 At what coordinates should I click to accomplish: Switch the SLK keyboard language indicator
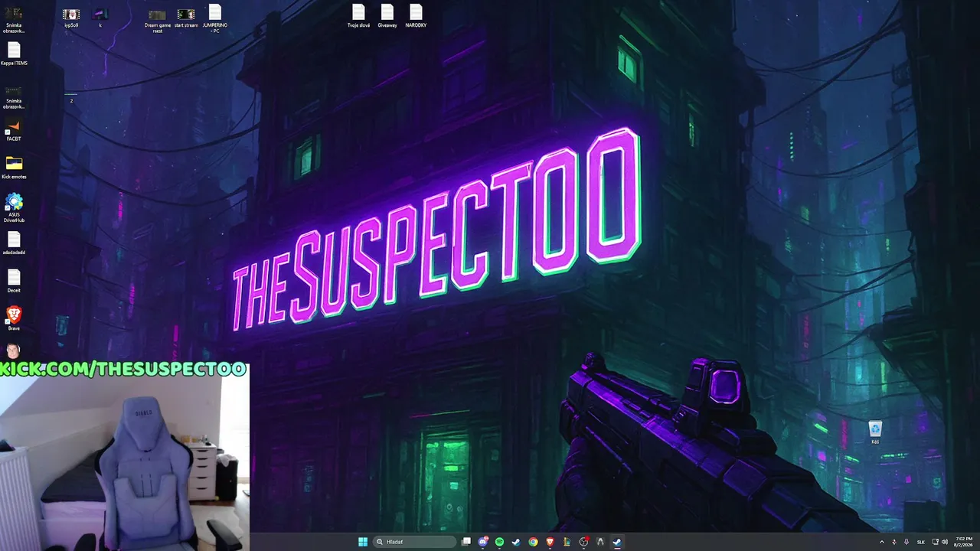(921, 542)
